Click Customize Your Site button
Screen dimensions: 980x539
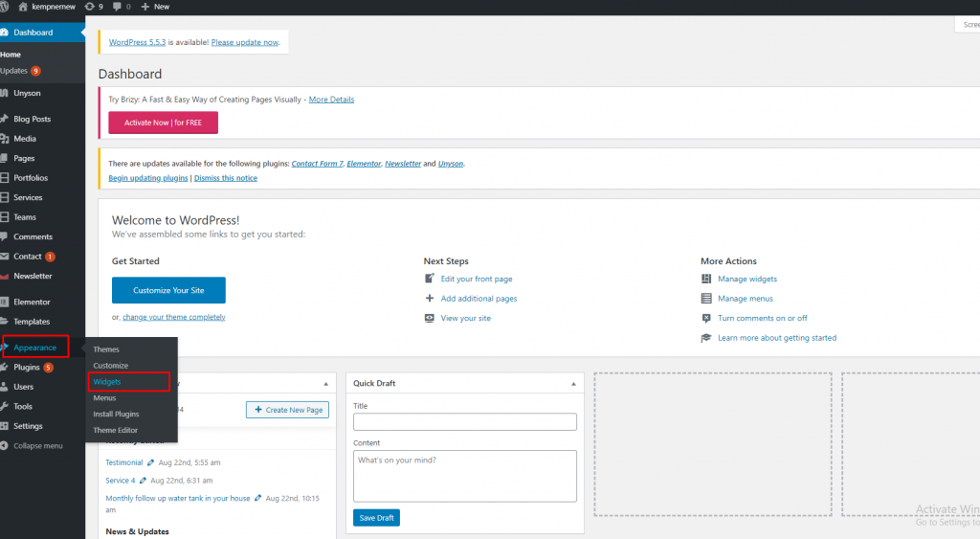[x=168, y=290]
